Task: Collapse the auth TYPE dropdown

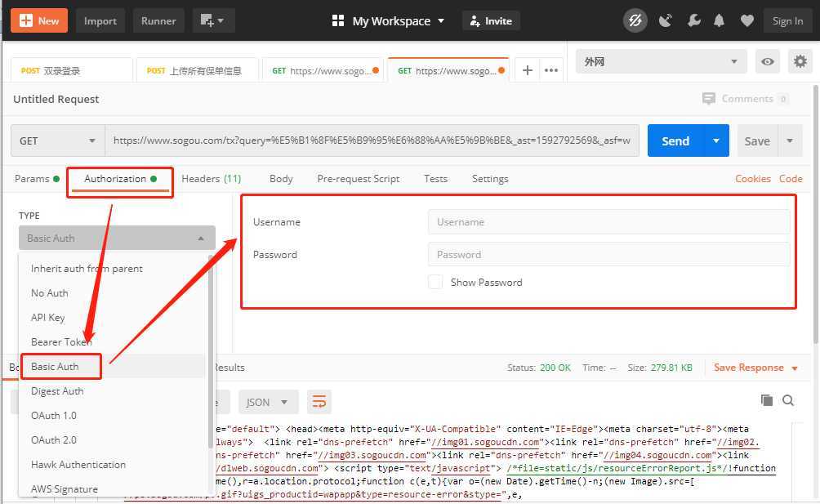Action: point(117,238)
